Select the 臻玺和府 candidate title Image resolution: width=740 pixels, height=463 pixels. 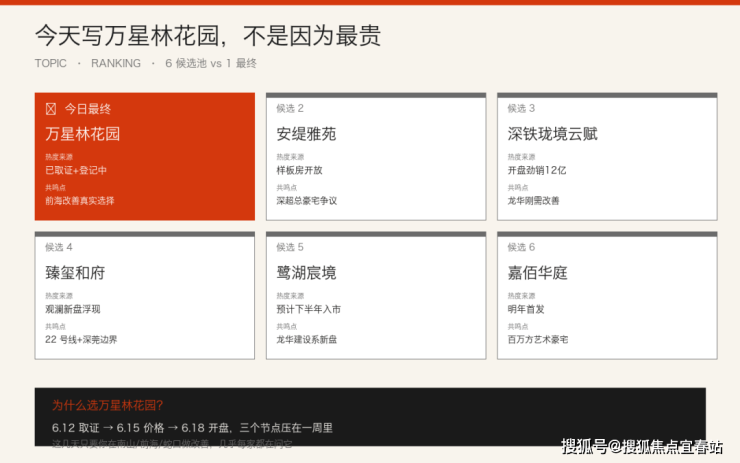(75, 273)
